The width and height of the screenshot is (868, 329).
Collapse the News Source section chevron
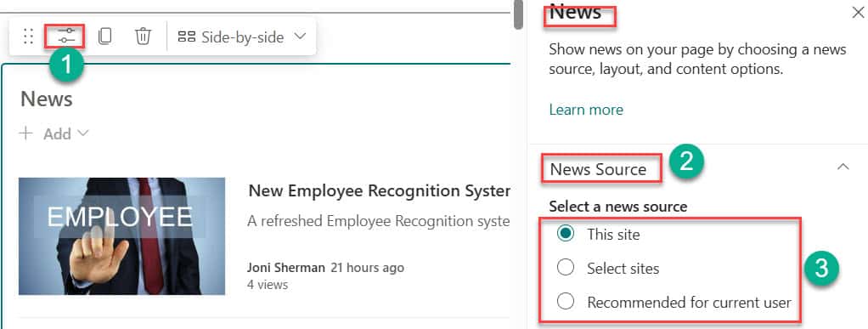coord(843,167)
